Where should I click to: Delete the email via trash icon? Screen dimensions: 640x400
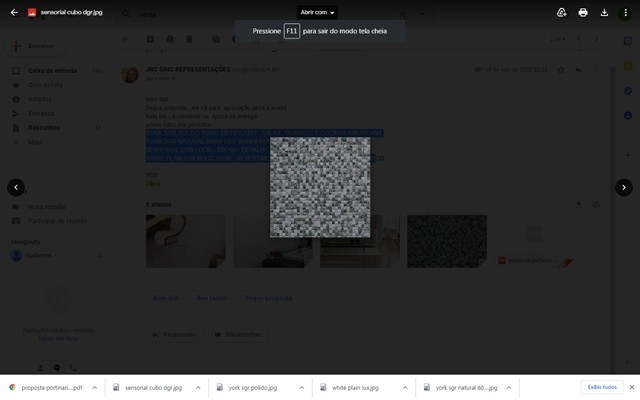189,39
